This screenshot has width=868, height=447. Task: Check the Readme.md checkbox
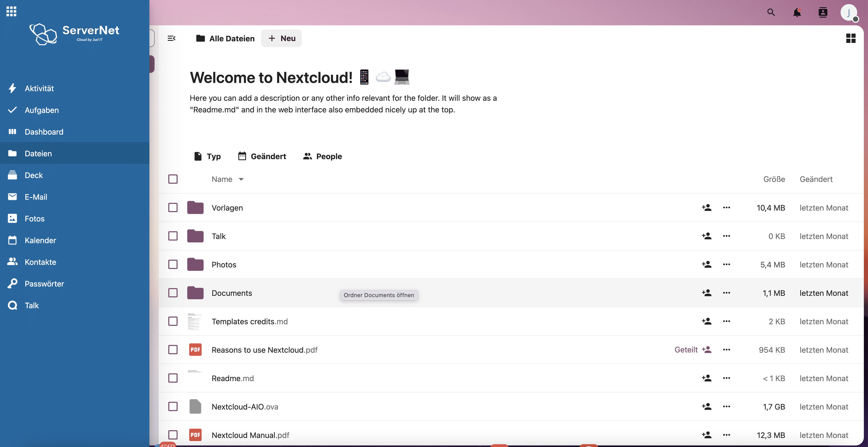[173, 378]
